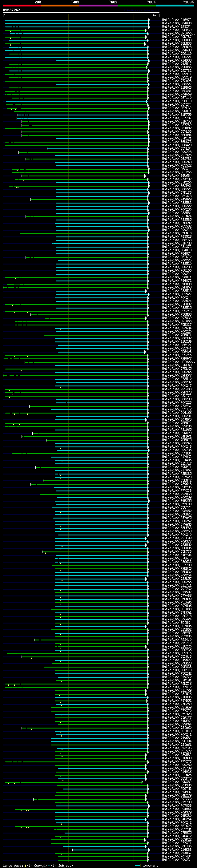Image resolution: width=197 pixels, height=868 pixels.
Task: Select the UniRef100_Q9ZTS2 label
Action: pyautogui.click(x=177, y=71)
